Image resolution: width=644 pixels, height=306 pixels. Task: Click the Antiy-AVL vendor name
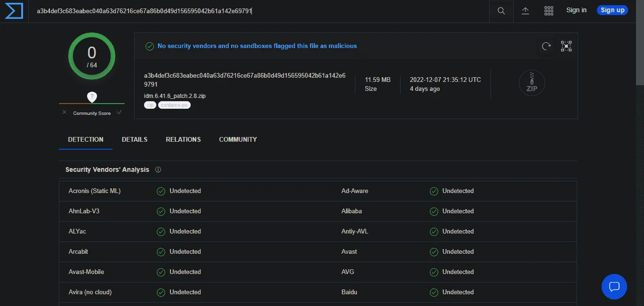[x=354, y=232]
